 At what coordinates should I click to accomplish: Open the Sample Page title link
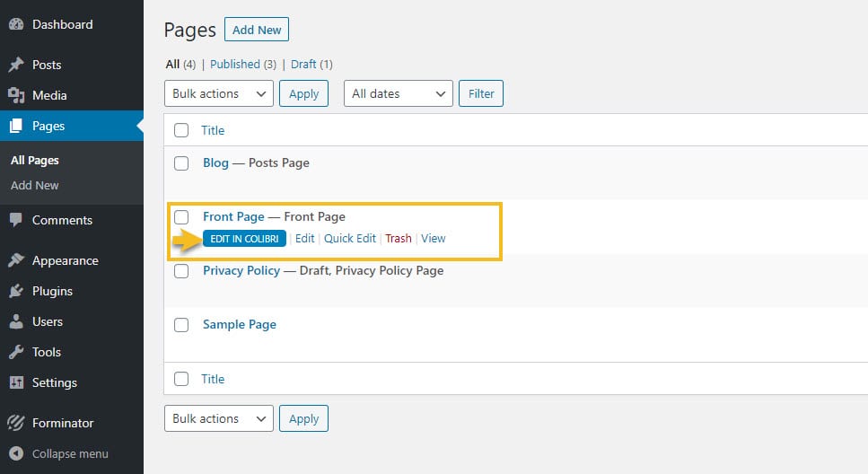[x=239, y=324]
